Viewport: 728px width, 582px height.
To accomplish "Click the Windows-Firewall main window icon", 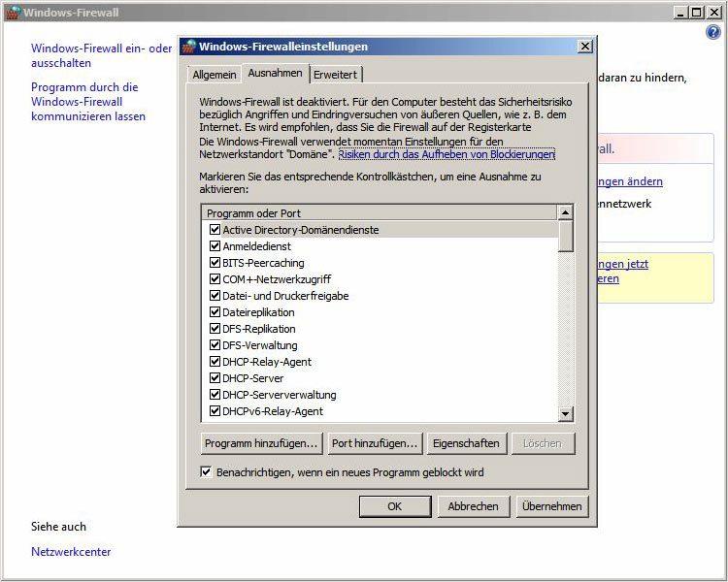I will (x=12, y=13).
